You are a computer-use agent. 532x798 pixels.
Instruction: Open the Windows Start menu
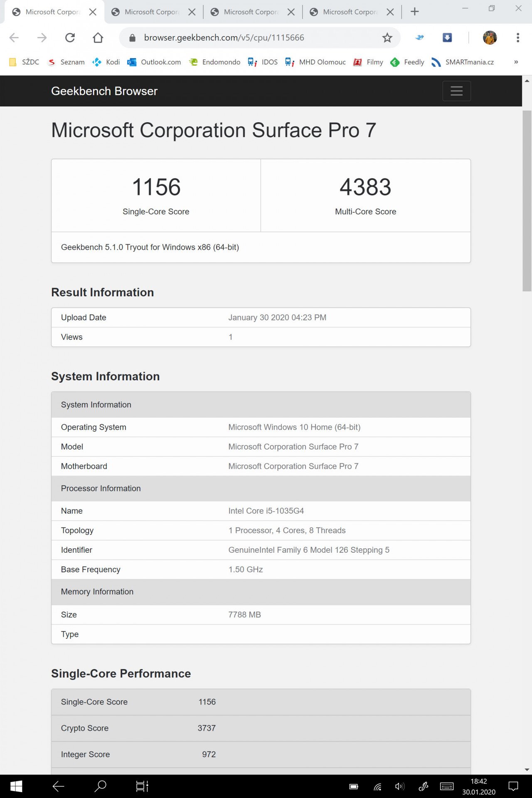pyautogui.click(x=16, y=786)
